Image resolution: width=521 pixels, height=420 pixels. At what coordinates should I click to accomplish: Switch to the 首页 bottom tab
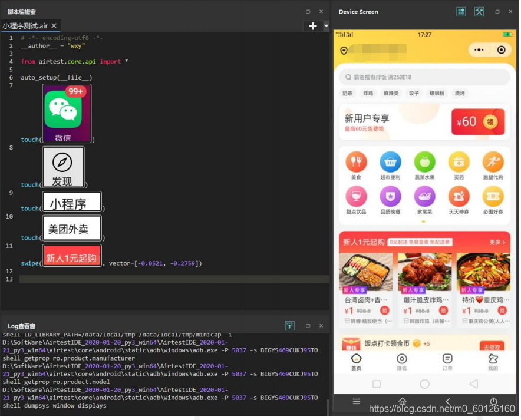pos(356,362)
